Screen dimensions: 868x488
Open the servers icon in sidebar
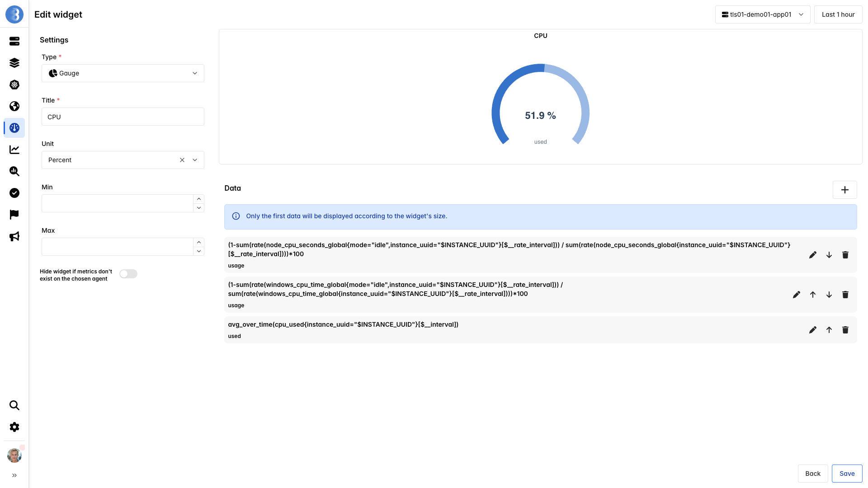(14, 41)
